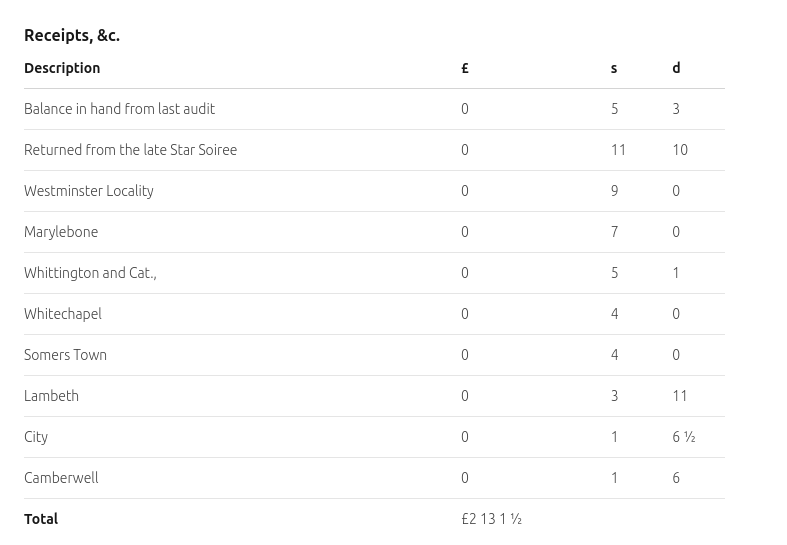Click the Total row label

[41, 519]
